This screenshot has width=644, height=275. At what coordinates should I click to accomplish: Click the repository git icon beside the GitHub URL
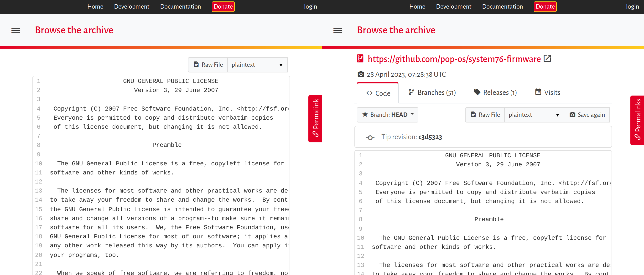tap(360, 59)
